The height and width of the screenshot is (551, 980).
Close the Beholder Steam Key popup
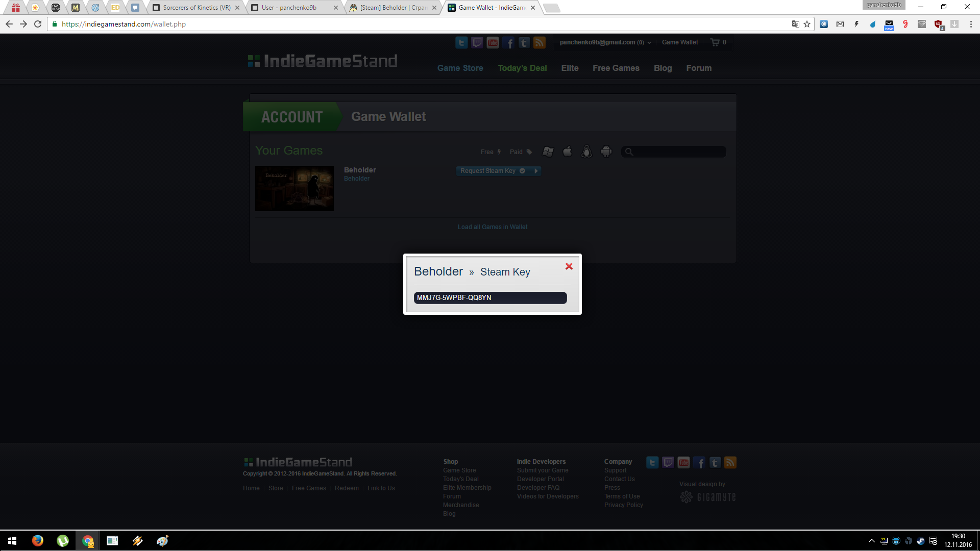569,266
